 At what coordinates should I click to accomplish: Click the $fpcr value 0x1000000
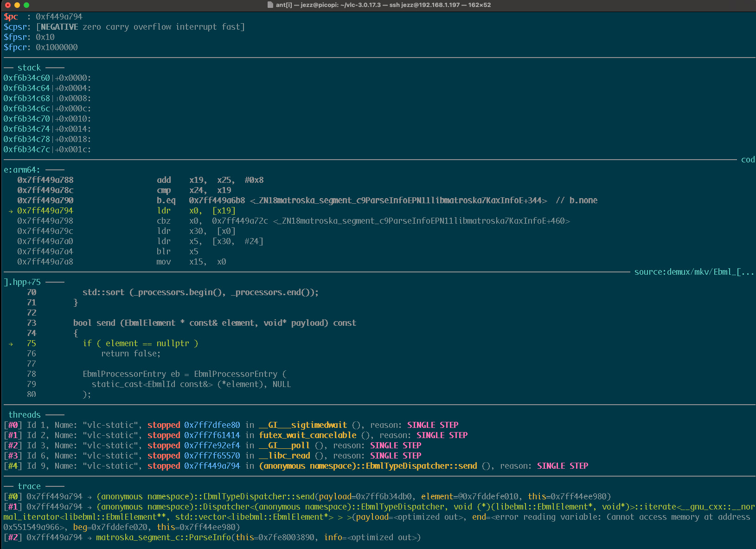coord(57,47)
